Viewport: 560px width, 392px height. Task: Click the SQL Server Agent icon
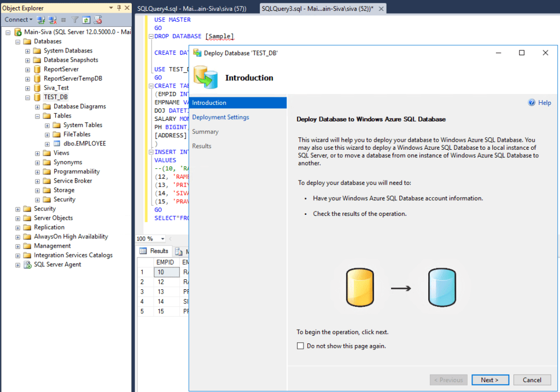[28, 265]
